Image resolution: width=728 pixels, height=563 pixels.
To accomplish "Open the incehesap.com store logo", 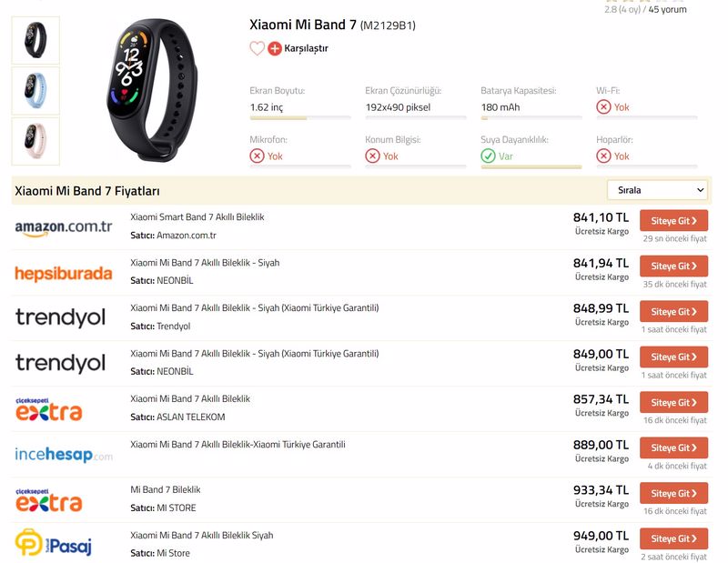I will click(x=64, y=455).
